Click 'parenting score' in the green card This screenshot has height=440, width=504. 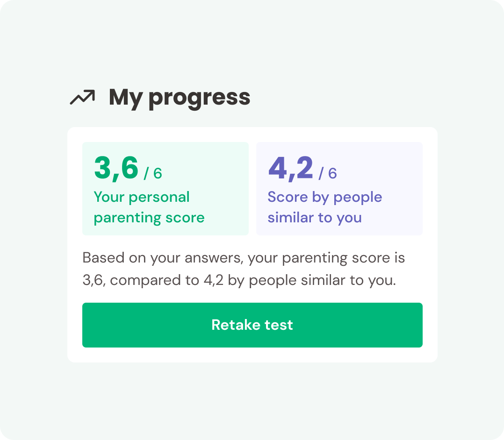click(x=149, y=219)
